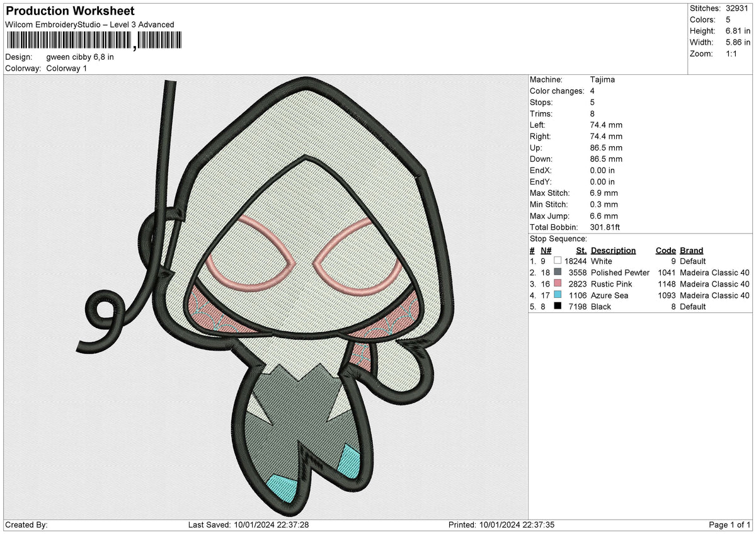Screen dimensions: 756x534
Task: Click the 'N#' column header
Action: [546, 250]
